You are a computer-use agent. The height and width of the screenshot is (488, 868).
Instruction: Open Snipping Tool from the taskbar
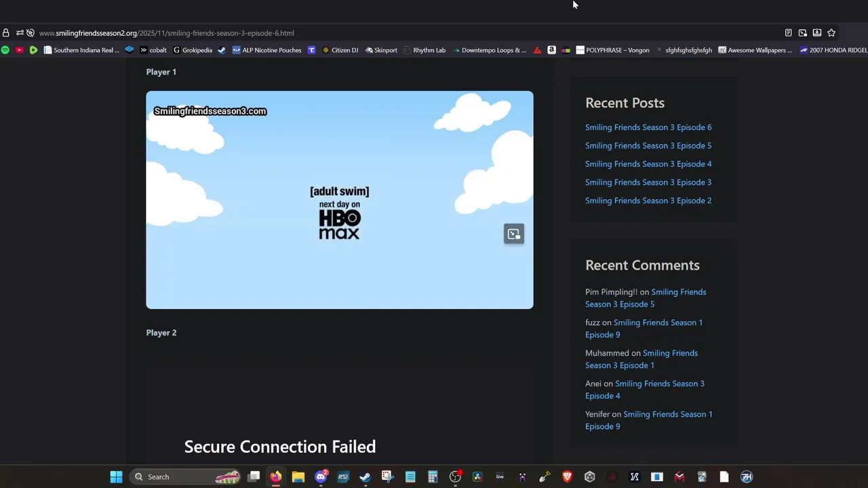click(387, 477)
